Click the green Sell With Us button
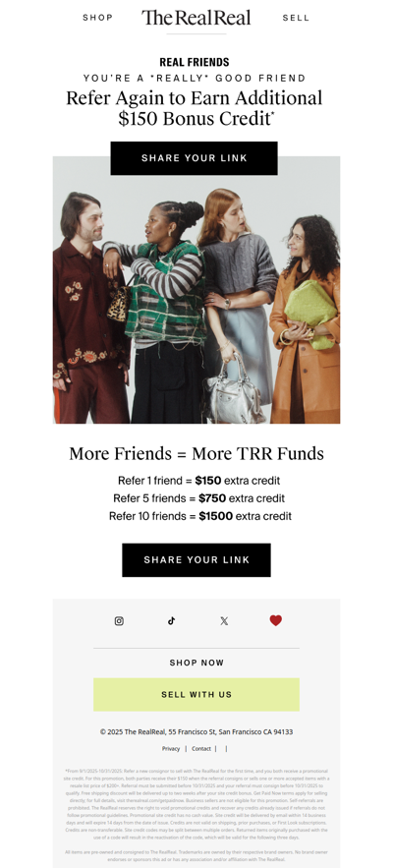393x868 pixels. pyautogui.click(x=196, y=695)
